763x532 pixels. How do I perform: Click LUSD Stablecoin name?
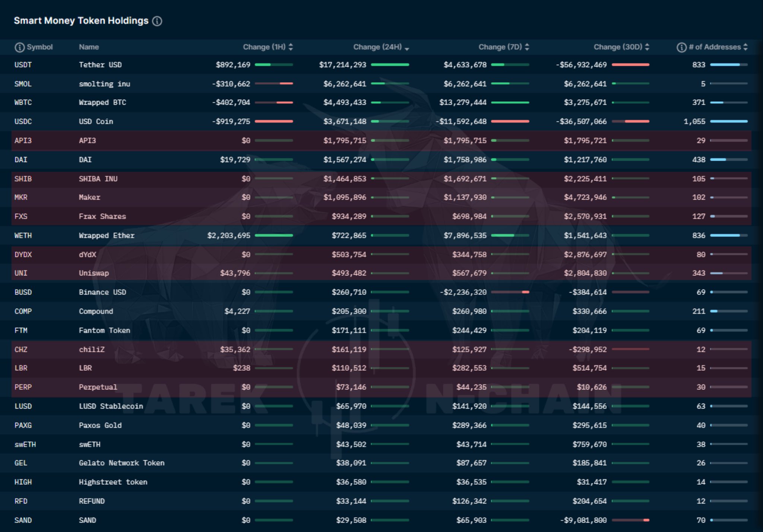111,406
